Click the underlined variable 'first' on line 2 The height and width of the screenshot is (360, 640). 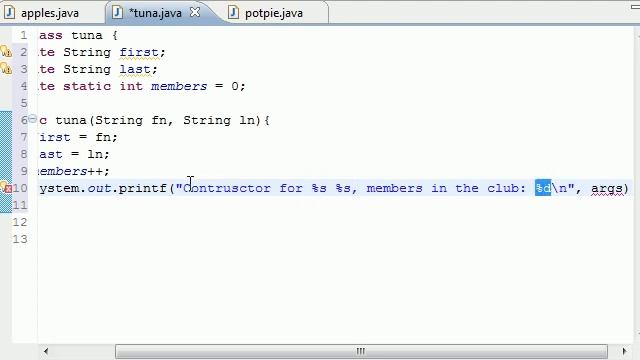pyautogui.click(x=139, y=52)
